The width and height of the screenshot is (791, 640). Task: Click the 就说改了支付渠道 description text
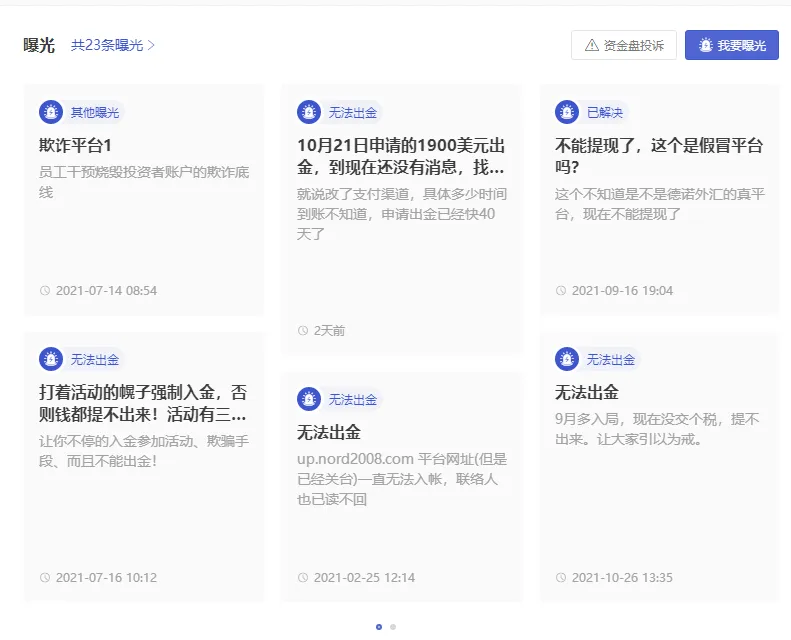pos(402,214)
